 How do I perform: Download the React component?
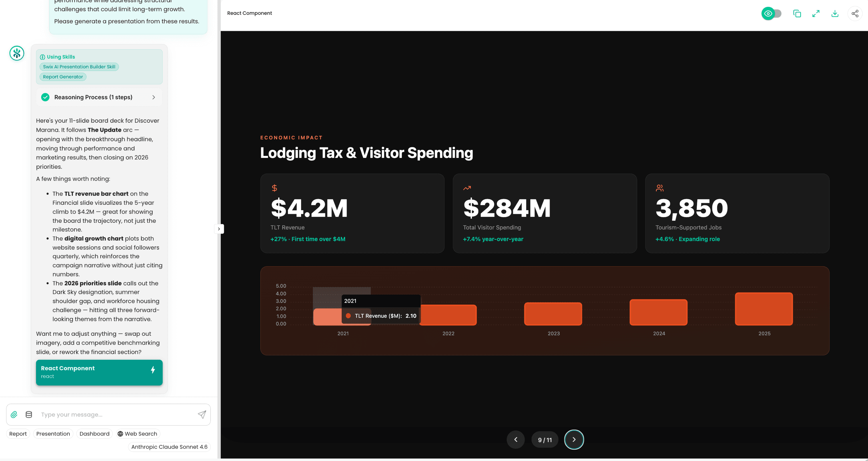coord(835,13)
